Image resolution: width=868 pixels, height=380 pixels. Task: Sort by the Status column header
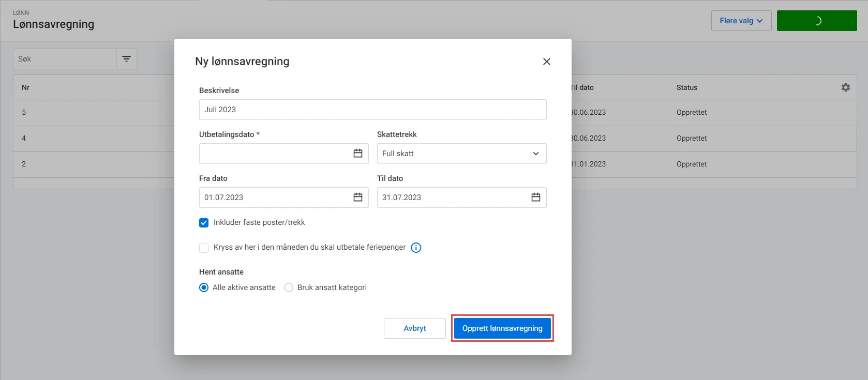[686, 87]
